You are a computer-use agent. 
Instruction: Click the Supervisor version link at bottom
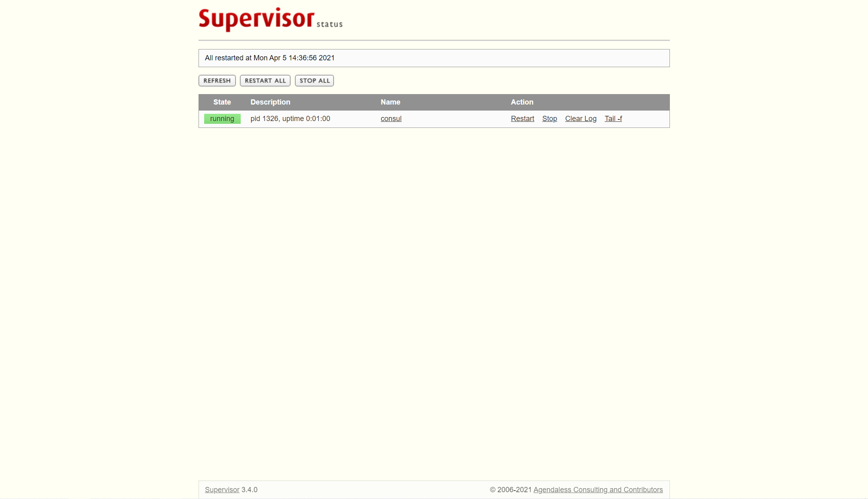(221, 489)
